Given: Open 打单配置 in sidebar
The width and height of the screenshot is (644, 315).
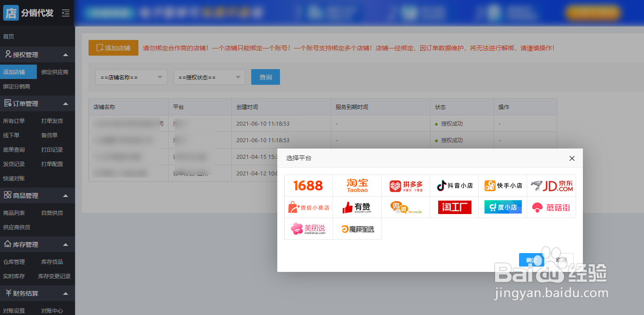Looking at the screenshot, I should pyautogui.click(x=52, y=164).
